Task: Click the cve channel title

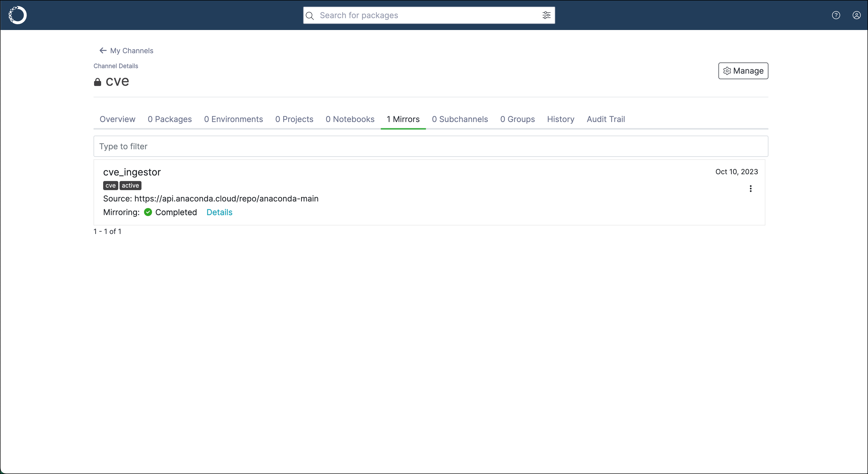Action: tap(117, 81)
